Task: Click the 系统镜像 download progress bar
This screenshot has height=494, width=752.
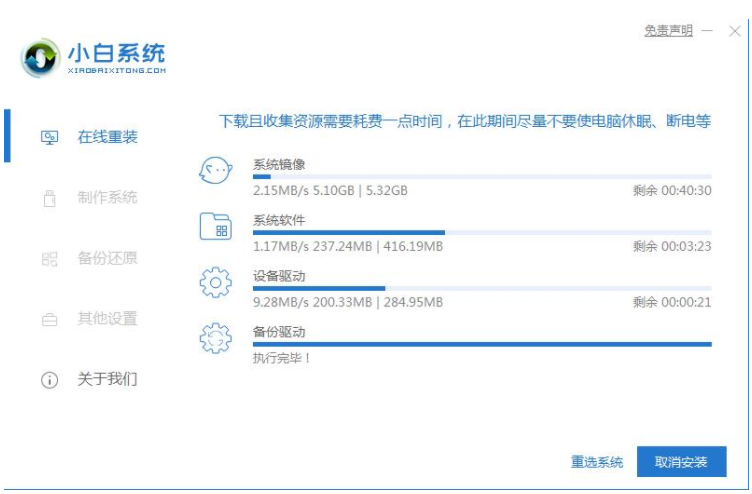Action: point(482,176)
